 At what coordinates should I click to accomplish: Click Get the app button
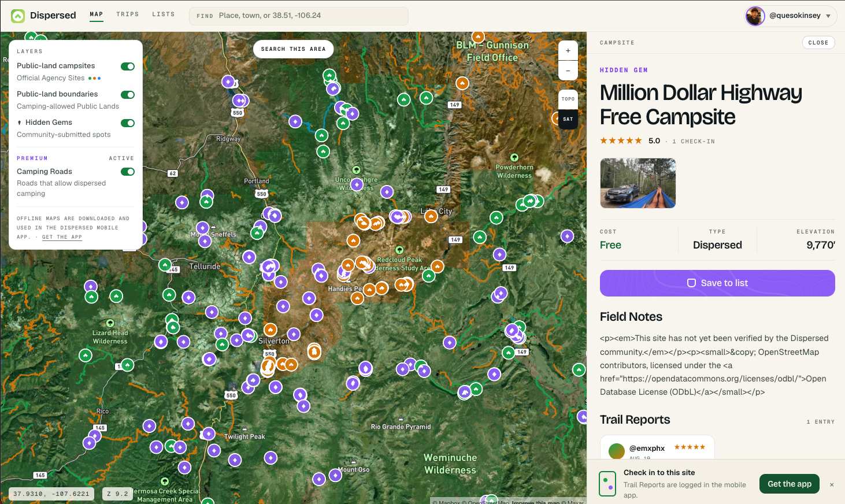coord(790,484)
